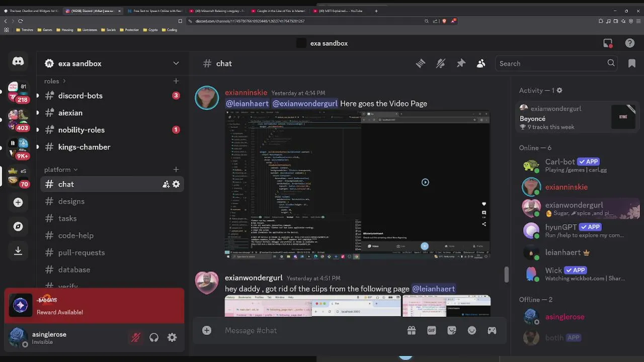The height and width of the screenshot is (362, 644).
Task: Play the Video Page attachment
Action: [425, 183]
